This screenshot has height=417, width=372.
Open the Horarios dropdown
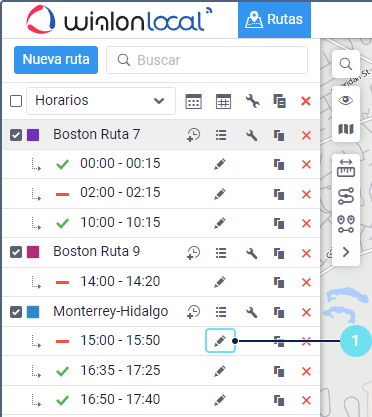click(101, 101)
